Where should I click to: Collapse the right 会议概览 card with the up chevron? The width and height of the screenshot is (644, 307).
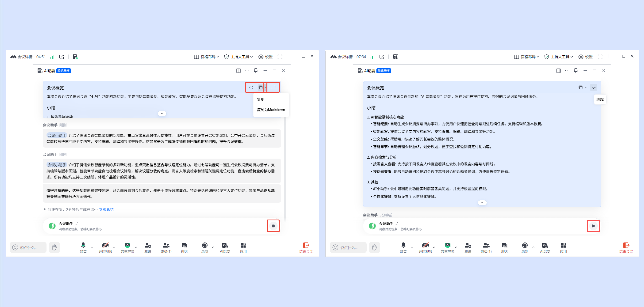[482, 203]
